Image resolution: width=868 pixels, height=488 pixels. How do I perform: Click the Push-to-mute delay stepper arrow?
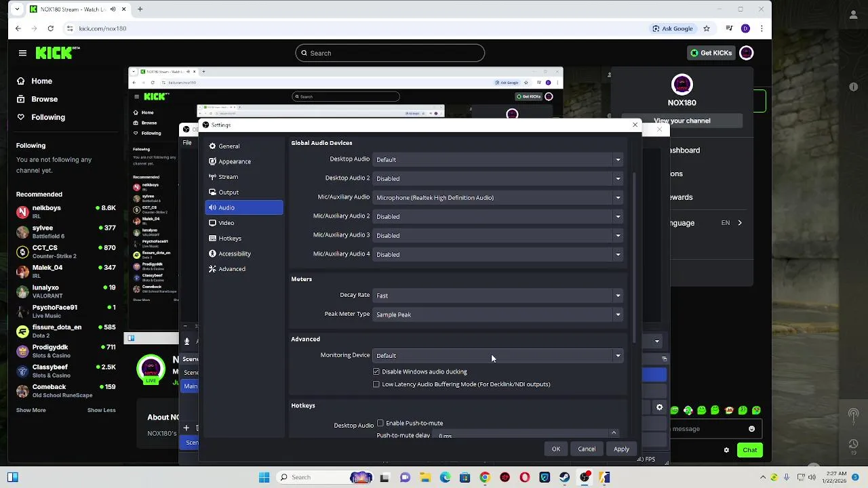click(x=614, y=434)
